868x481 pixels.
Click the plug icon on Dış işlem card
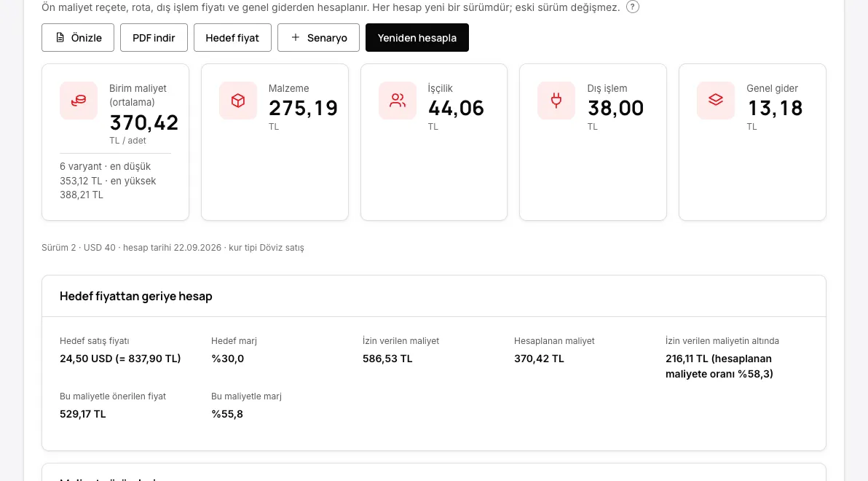coord(556,101)
